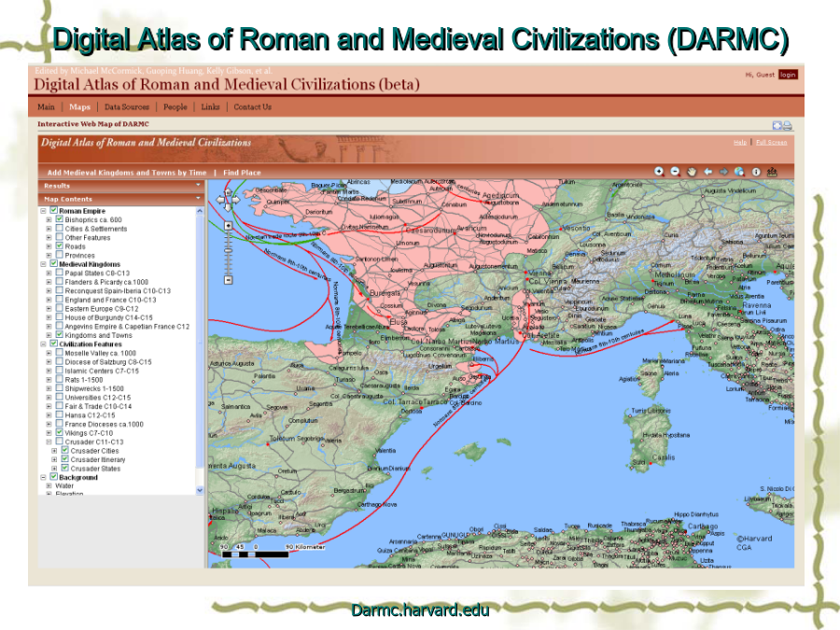Pan map north with up arrow
This screenshot has height=630, width=840.
[x=228, y=192]
